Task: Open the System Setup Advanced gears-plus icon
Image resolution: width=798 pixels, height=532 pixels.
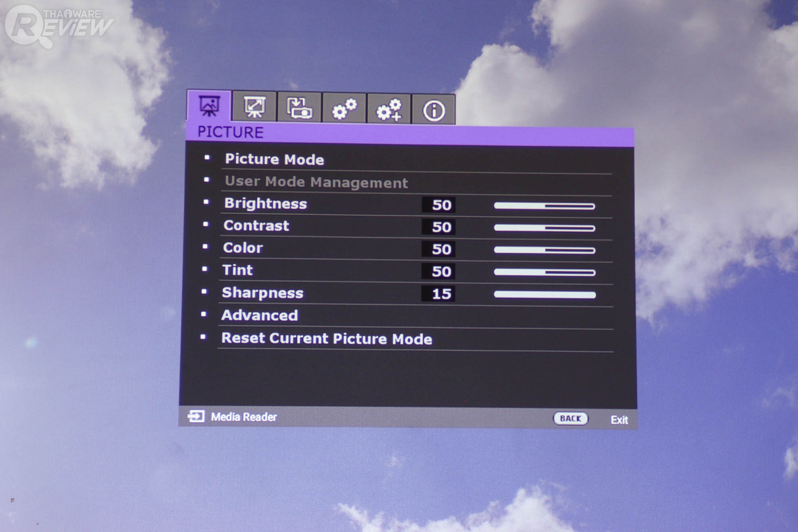Action: (x=389, y=110)
